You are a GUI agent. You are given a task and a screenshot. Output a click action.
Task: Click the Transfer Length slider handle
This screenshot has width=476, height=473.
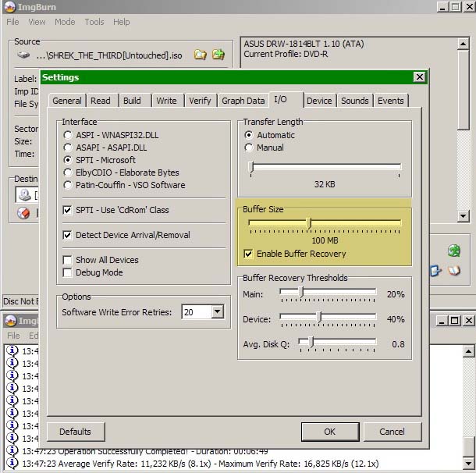pos(250,168)
